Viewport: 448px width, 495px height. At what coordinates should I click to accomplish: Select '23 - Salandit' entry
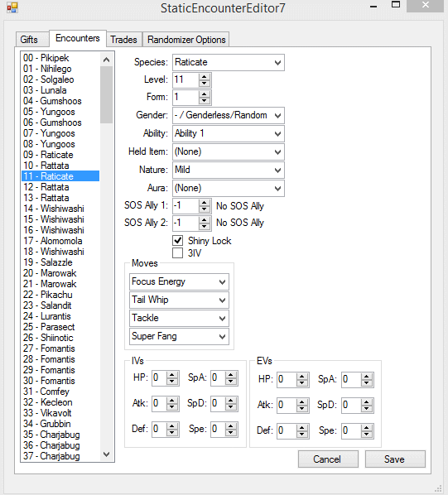[60, 305]
